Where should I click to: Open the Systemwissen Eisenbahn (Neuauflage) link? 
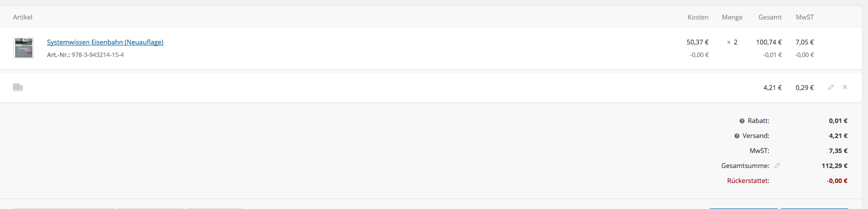[105, 42]
